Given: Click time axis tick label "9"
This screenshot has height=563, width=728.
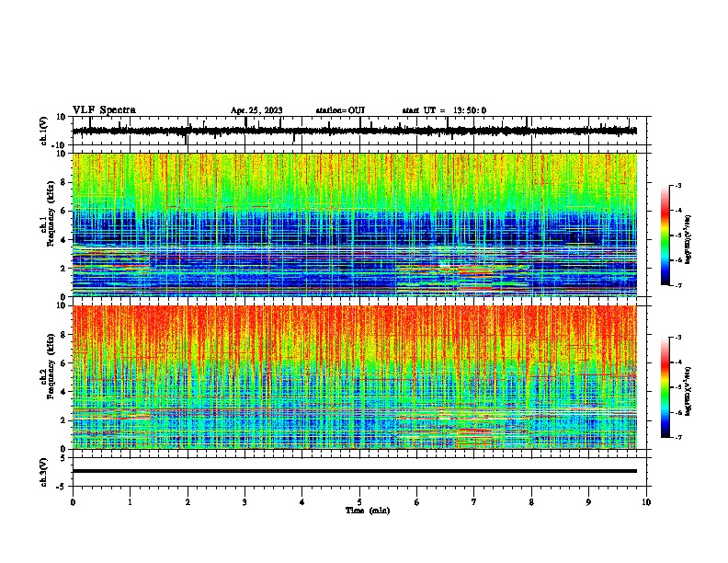Looking at the screenshot, I should (x=588, y=502).
